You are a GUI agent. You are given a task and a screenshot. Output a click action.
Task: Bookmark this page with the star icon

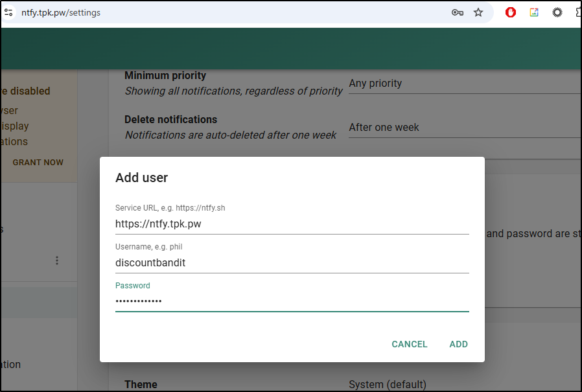tap(478, 12)
